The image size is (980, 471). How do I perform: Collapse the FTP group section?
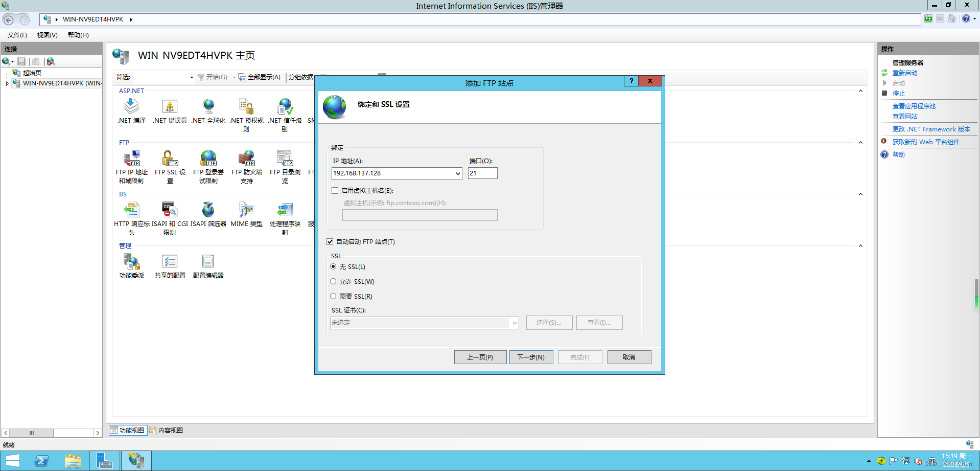click(860, 143)
